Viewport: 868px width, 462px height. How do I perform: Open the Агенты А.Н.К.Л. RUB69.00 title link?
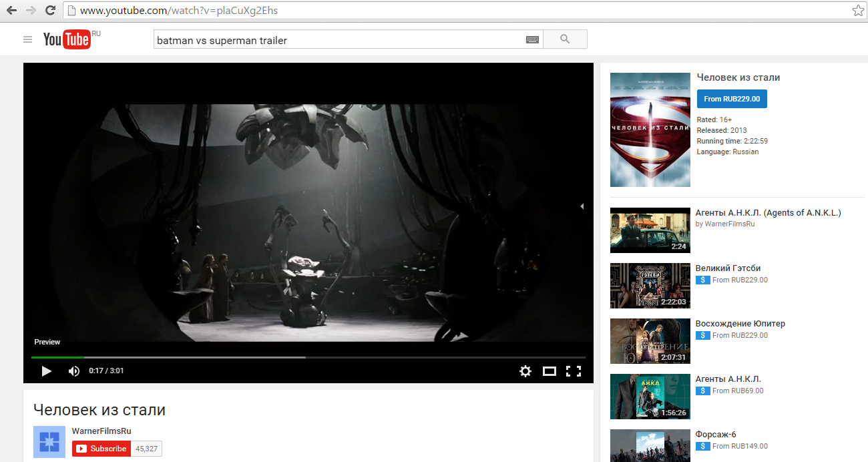728,379
